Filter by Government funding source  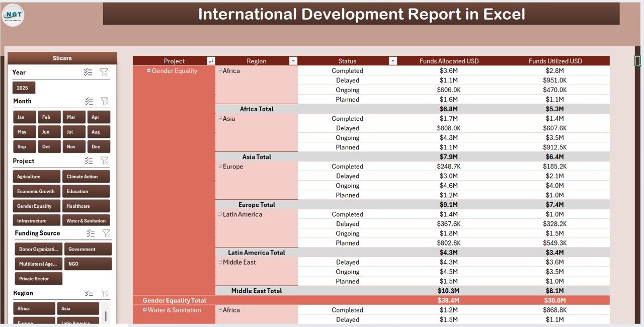(x=88, y=249)
